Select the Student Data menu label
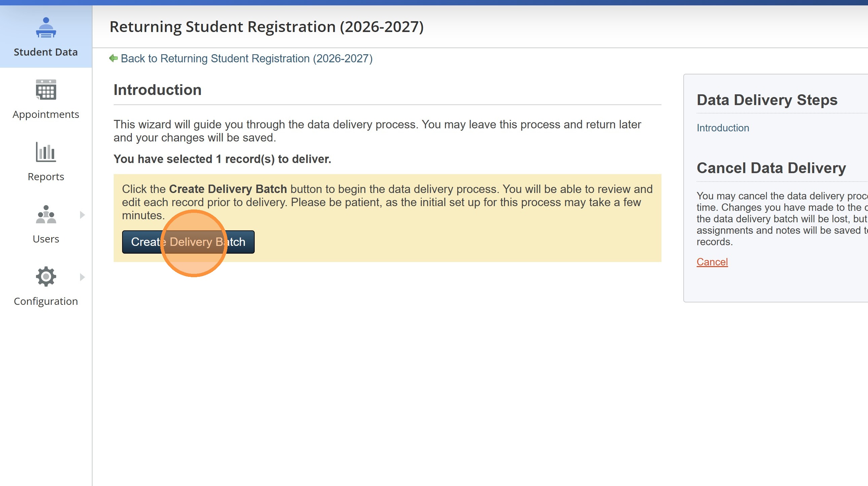Screen dimensions: 868x486 46,52
